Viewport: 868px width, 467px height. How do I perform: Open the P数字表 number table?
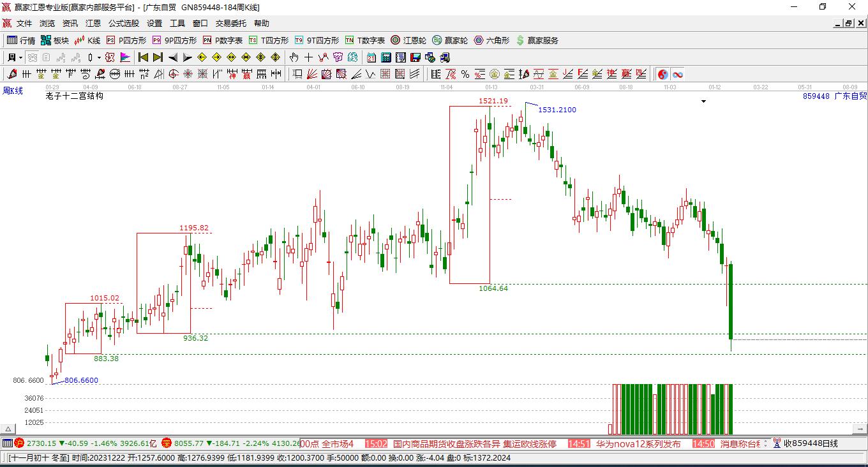click(x=223, y=40)
